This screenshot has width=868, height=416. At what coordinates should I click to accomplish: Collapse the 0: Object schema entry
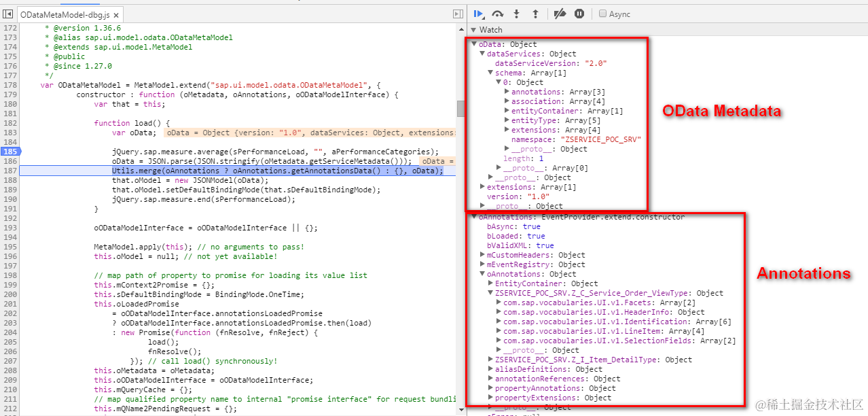(x=499, y=82)
